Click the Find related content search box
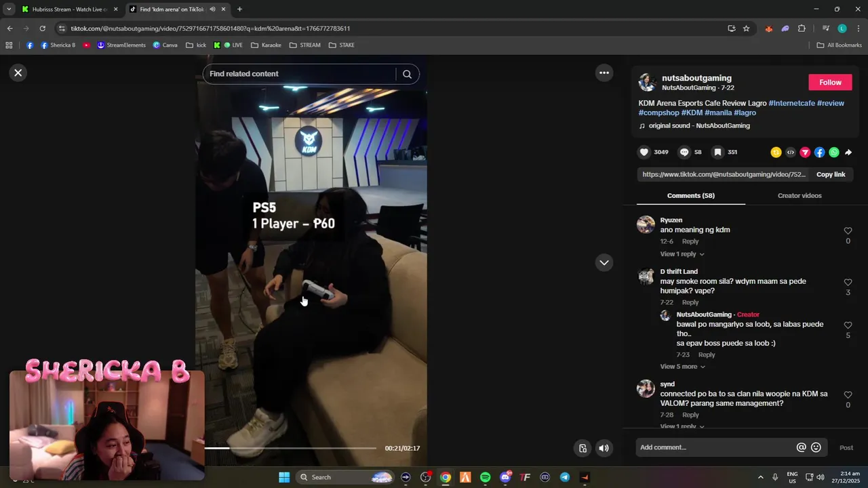868x488 pixels. (298, 74)
